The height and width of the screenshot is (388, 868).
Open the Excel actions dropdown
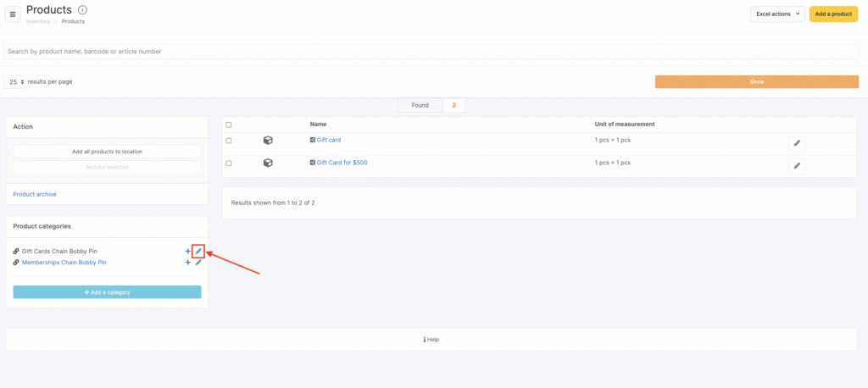pos(776,14)
